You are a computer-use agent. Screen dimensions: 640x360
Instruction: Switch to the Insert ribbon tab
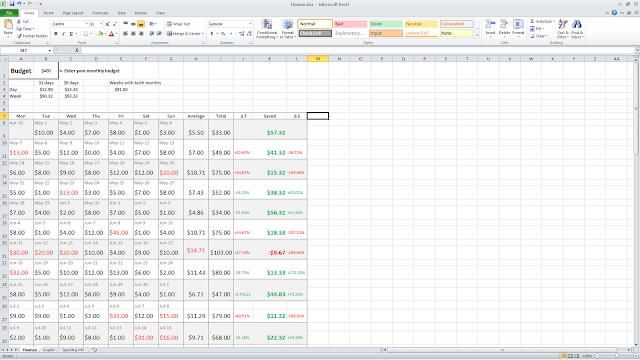[48, 13]
